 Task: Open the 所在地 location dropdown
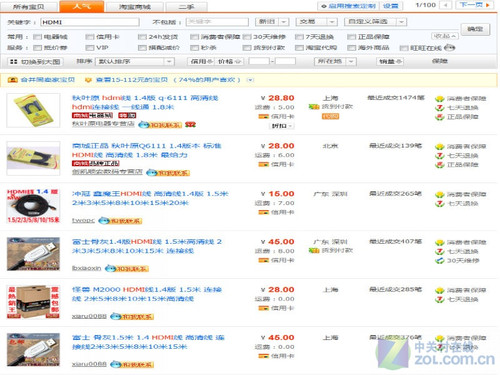[x=335, y=61]
